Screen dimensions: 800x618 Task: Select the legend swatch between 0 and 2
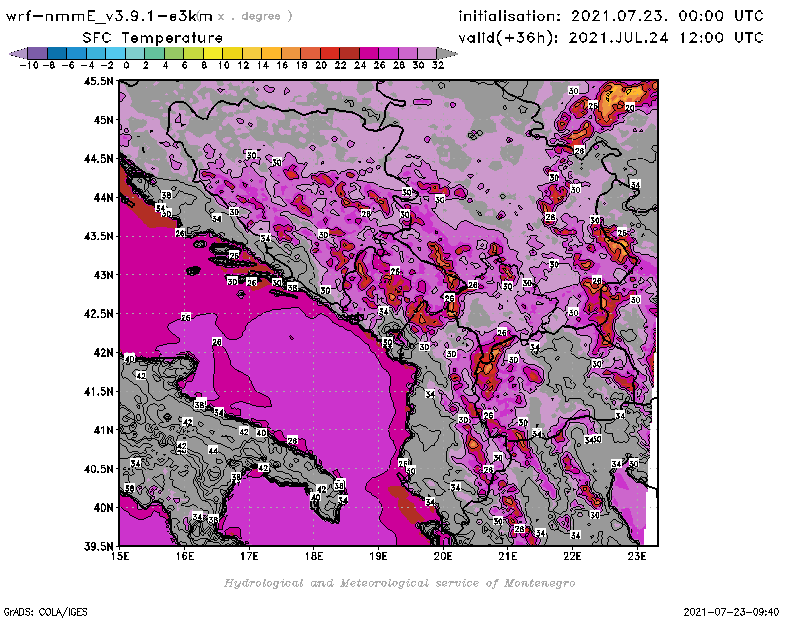pos(135,52)
